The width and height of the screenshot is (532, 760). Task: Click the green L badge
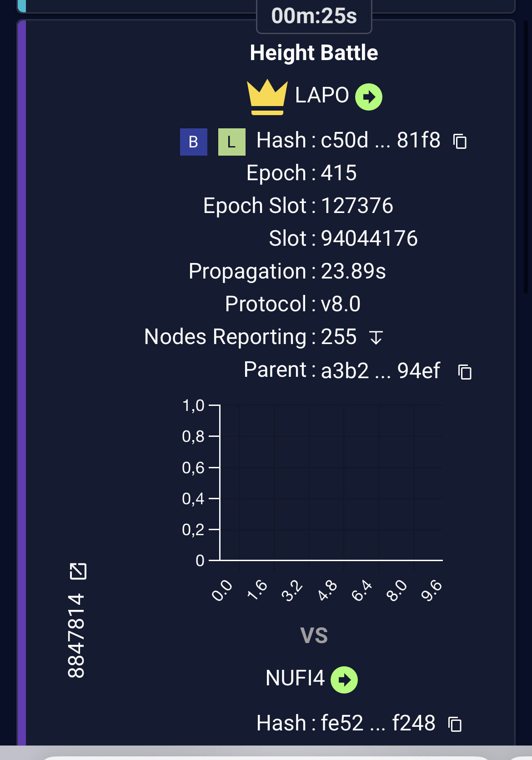[x=231, y=142]
